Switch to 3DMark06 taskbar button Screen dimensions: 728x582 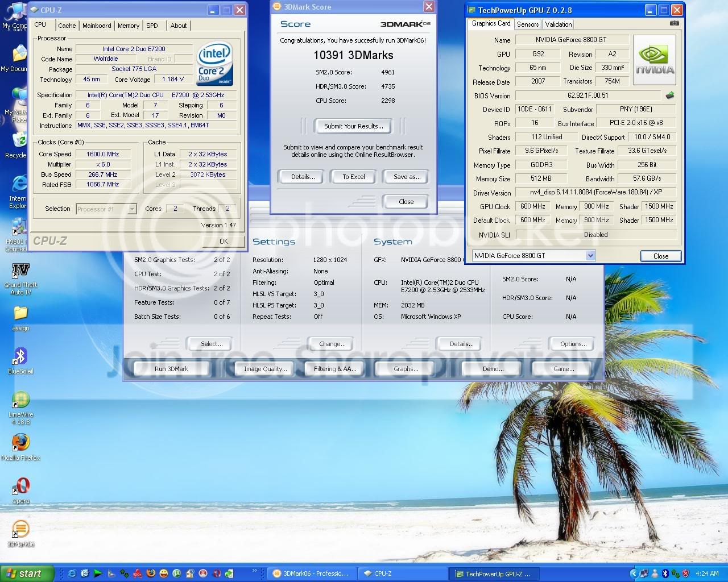[312, 573]
